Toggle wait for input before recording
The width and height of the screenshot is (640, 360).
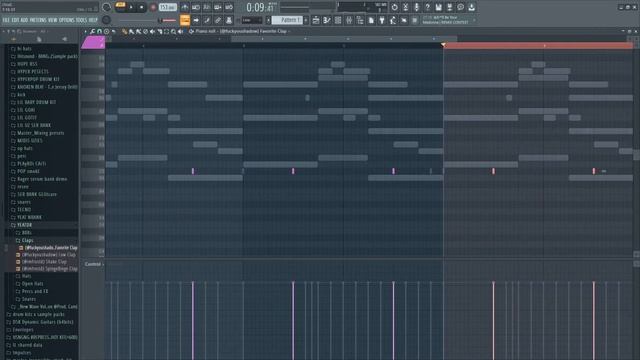point(196,7)
